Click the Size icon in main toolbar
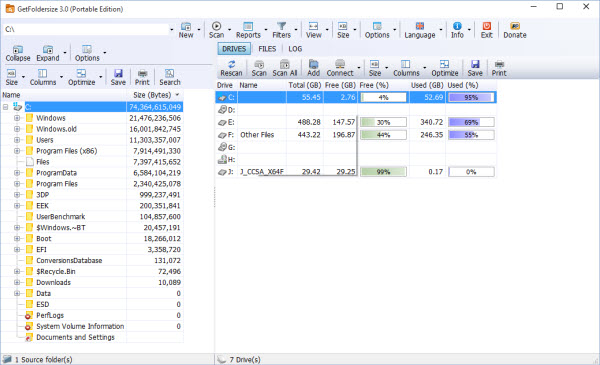This screenshot has width=600, height=365. click(343, 26)
